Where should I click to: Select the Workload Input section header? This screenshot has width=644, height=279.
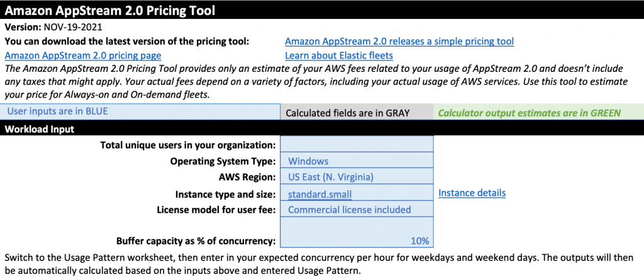[x=322, y=128]
